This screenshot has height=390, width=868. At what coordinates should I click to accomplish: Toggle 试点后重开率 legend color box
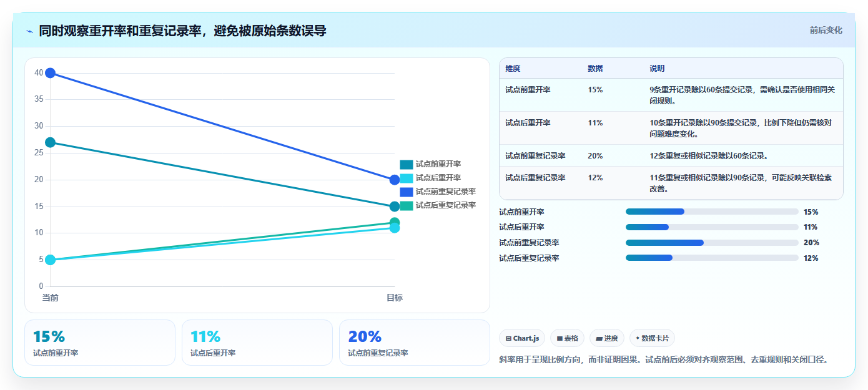coord(407,178)
